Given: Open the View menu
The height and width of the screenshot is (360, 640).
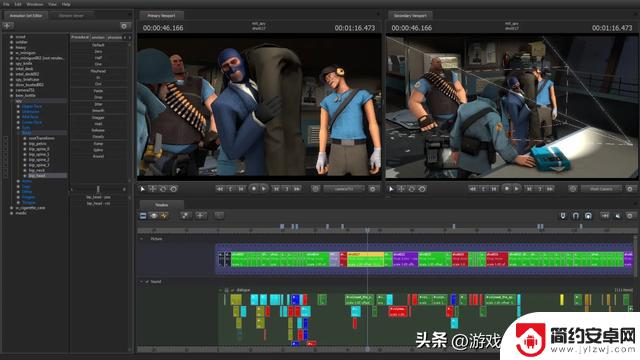Looking at the screenshot, I should pyautogui.click(x=52, y=4).
